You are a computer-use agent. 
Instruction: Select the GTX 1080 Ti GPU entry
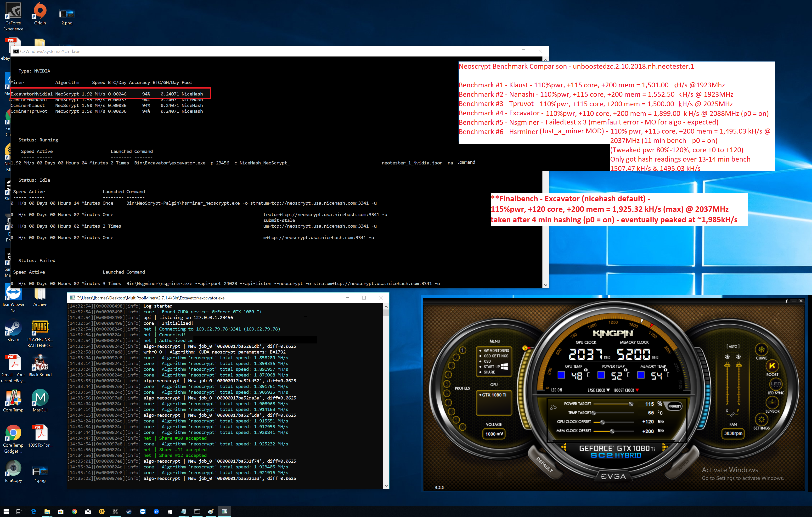494,395
